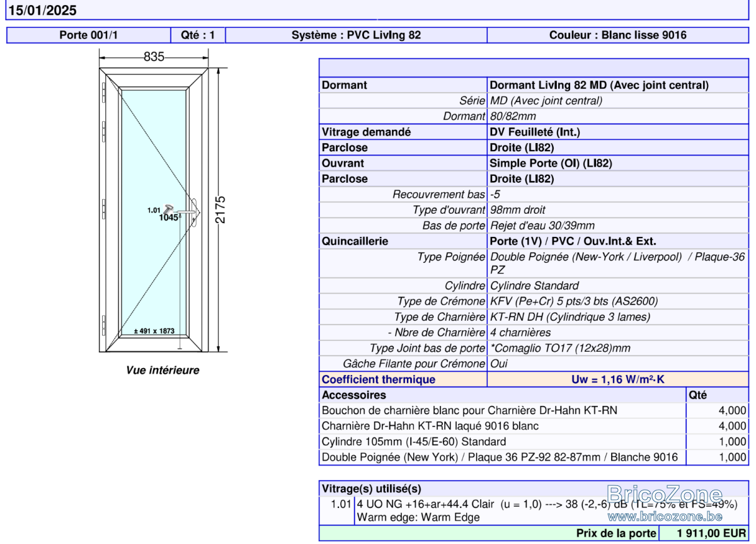This screenshot has height=544, width=756.
Task: Click the 'Porte 001/1' header cell
Action: point(89,35)
